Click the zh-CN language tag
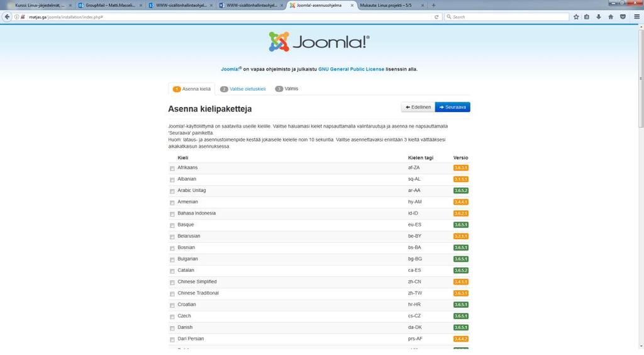644x355 pixels. click(x=414, y=282)
